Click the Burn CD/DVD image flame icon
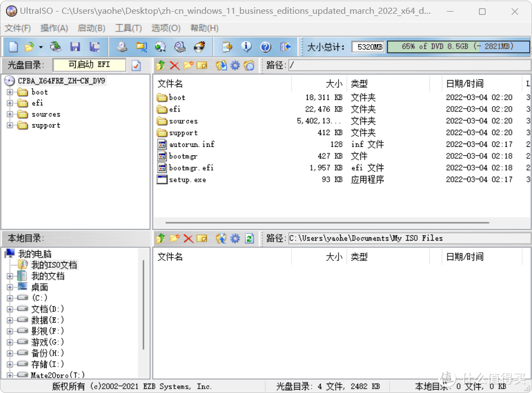 pyautogui.click(x=199, y=47)
